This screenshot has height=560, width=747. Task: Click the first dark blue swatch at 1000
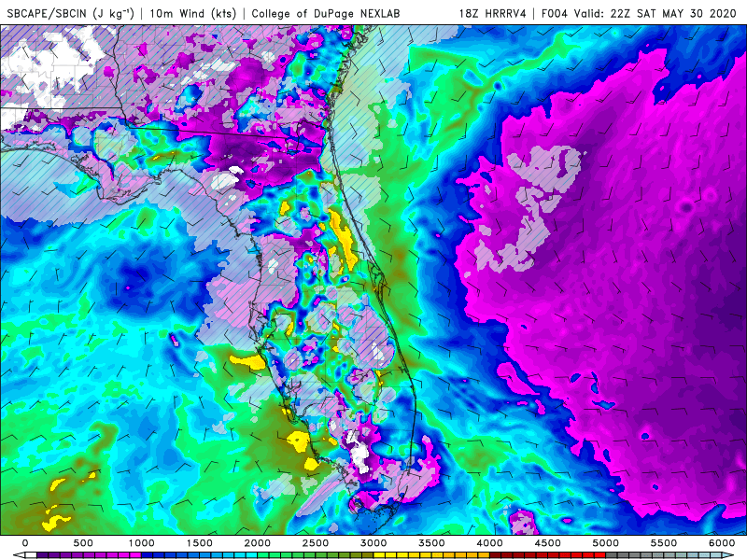pos(147,555)
